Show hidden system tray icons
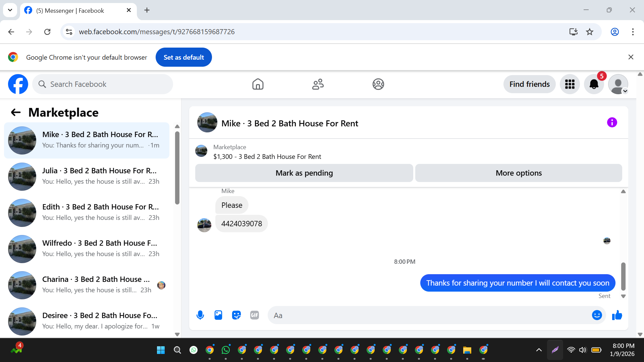 pyautogui.click(x=539, y=350)
